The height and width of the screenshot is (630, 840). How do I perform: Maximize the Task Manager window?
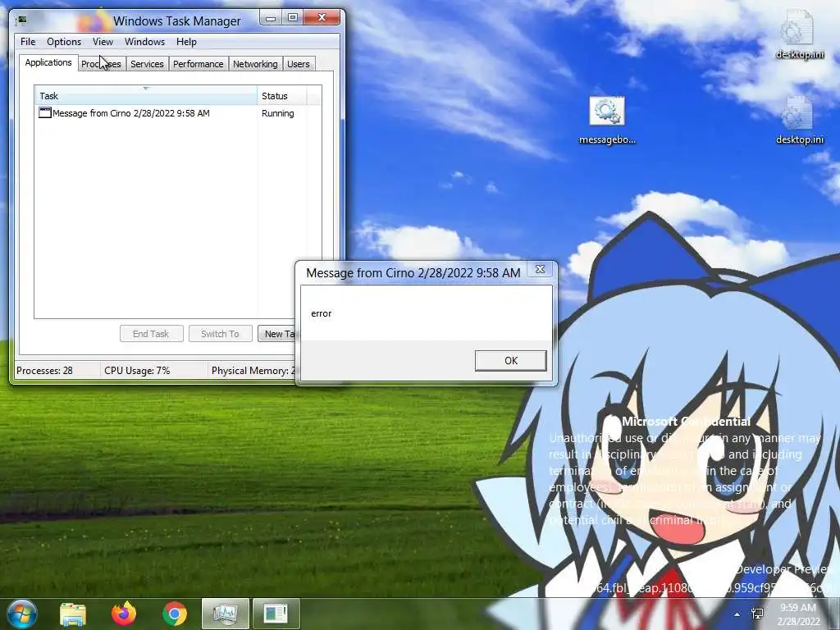[293, 18]
